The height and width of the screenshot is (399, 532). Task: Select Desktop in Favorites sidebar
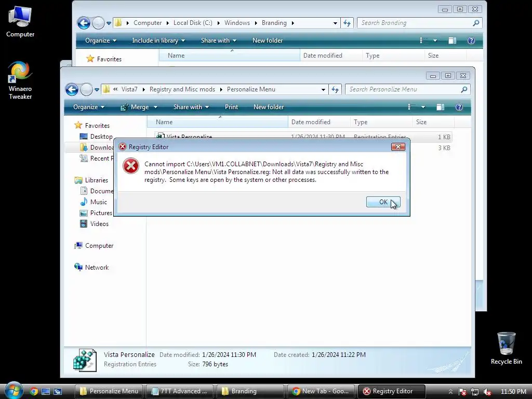click(96, 137)
